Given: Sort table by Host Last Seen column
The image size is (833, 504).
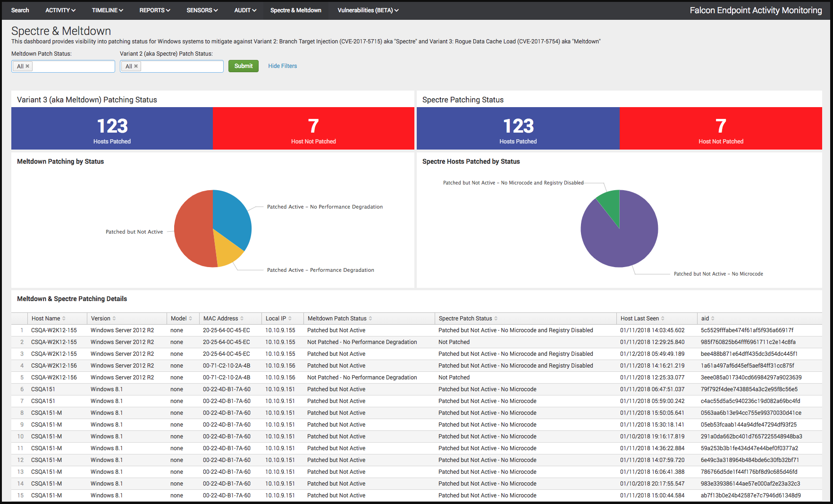Looking at the screenshot, I should 642,319.
